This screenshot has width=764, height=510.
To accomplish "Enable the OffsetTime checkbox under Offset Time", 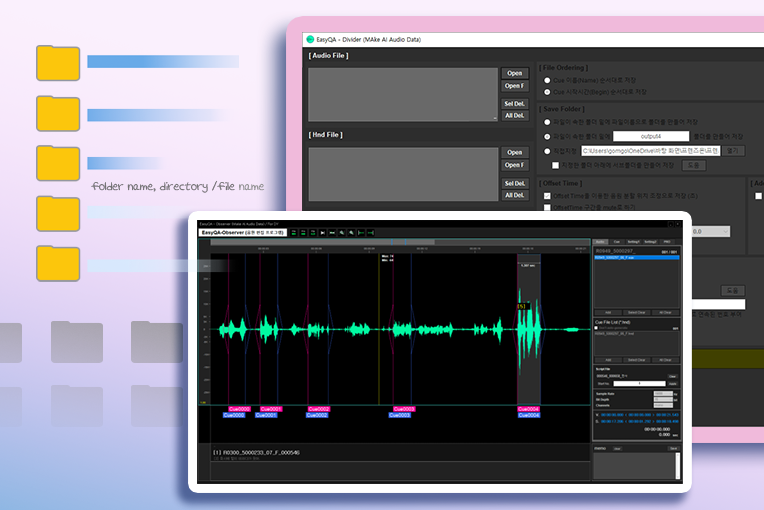I will (546, 196).
